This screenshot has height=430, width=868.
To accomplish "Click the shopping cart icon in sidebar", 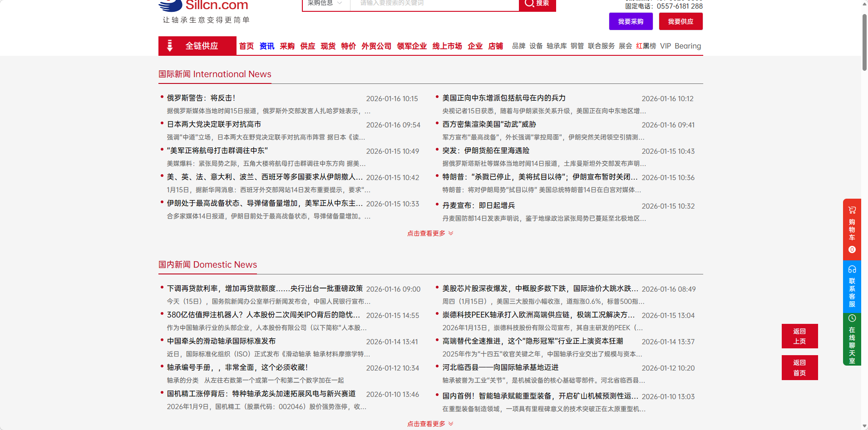I will point(852,210).
